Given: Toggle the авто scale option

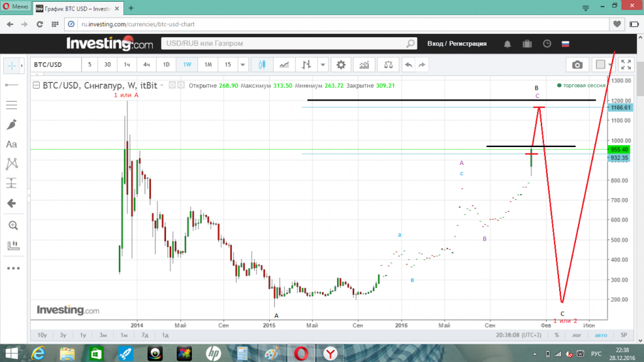Looking at the screenshot, I should click(x=601, y=335).
